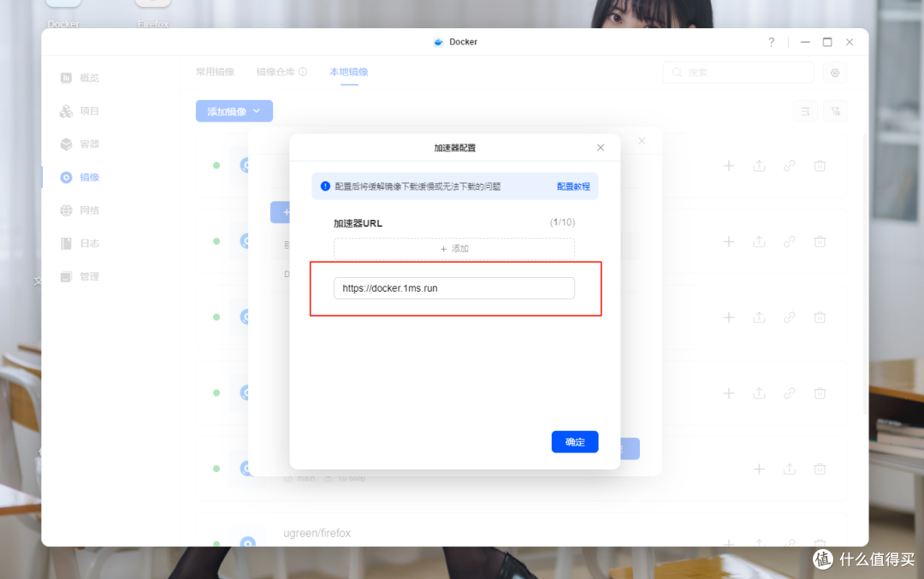View 日志 in the sidebar
The image size is (924, 579).
80,243
